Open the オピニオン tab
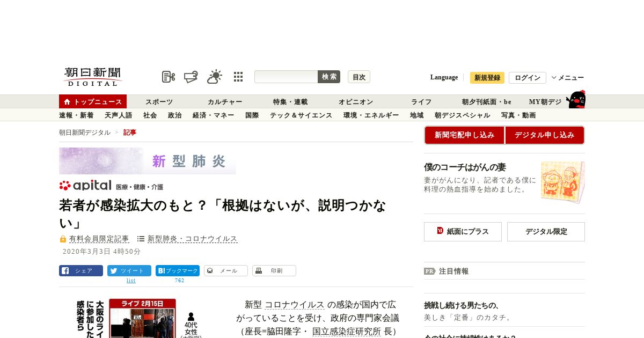The image size is (644, 338). (x=356, y=102)
